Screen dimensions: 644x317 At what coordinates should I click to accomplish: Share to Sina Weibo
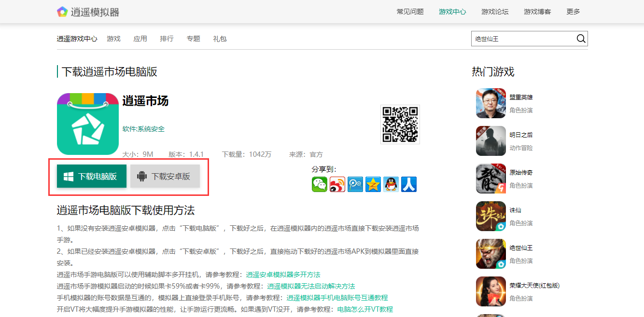coord(337,184)
